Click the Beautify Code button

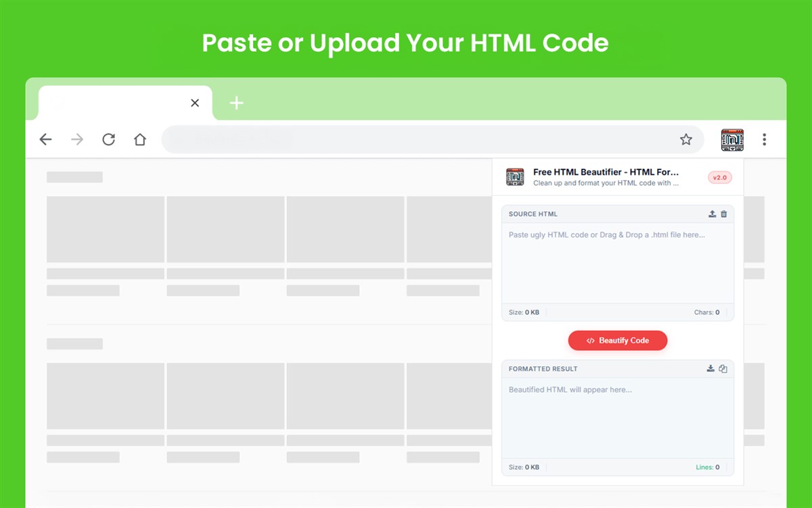click(618, 341)
